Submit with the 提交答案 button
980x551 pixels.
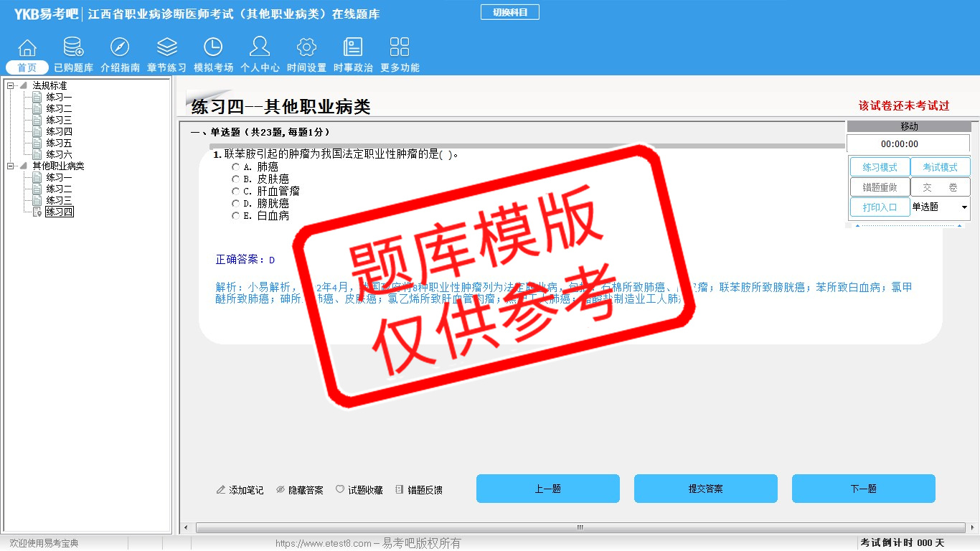pyautogui.click(x=706, y=489)
